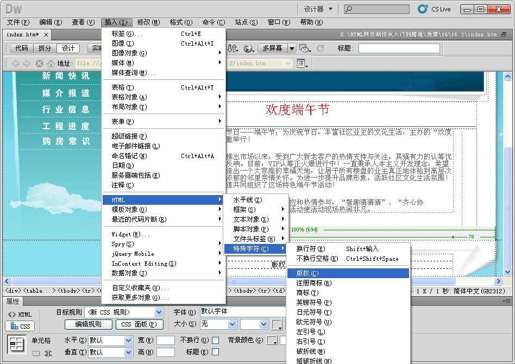This screenshot has height=364, width=515.
Task: Open the 修改 menu
Action: [149, 22]
